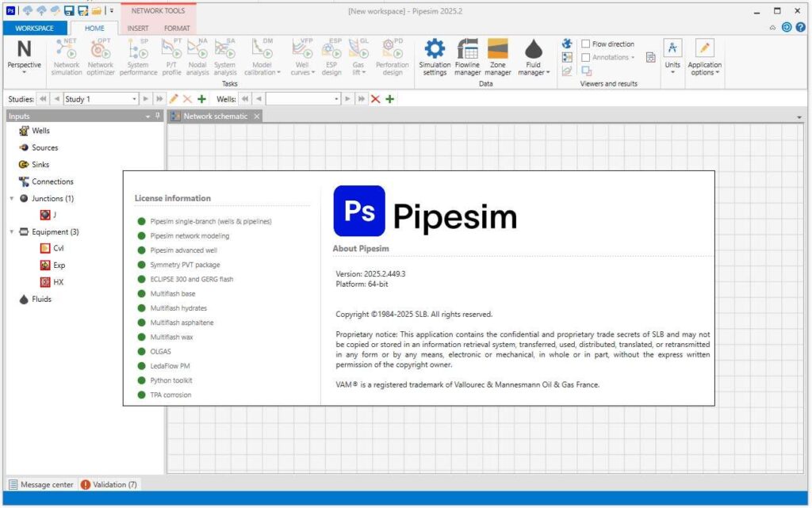Edit study with the pencil icon
This screenshot has width=812, height=508.
click(x=174, y=99)
